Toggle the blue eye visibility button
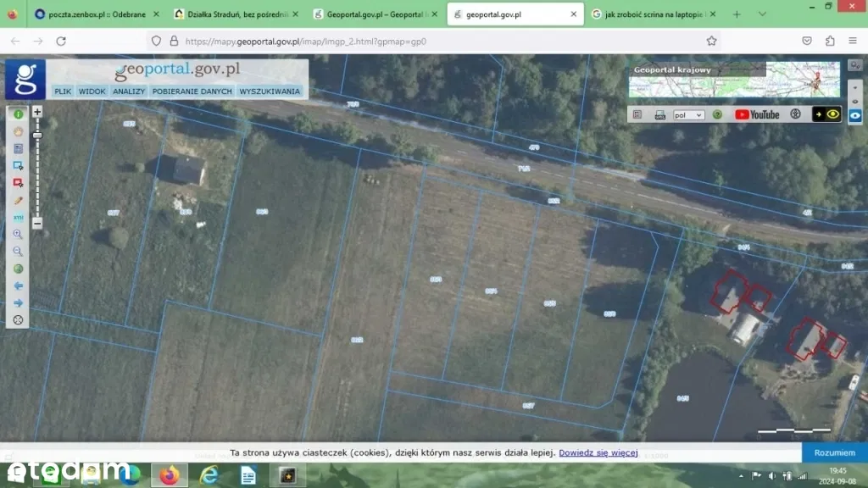 854,115
